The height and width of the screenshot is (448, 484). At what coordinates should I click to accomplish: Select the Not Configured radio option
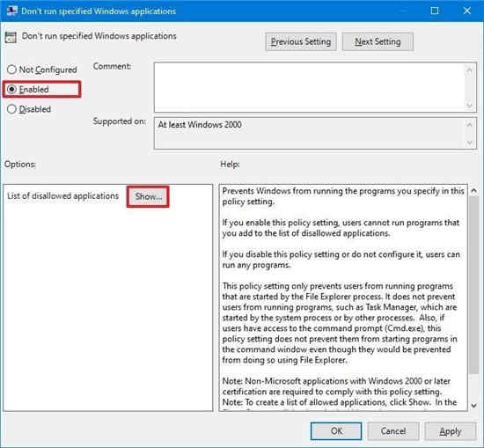(11, 70)
